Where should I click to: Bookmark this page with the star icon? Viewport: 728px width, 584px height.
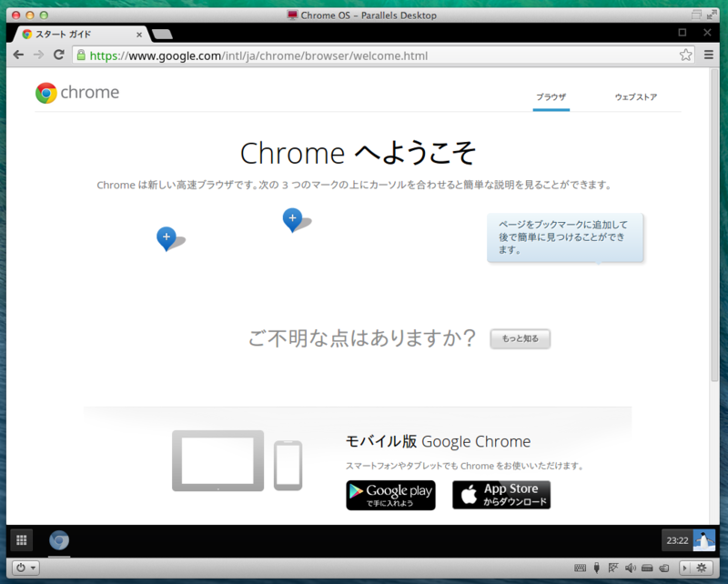685,55
